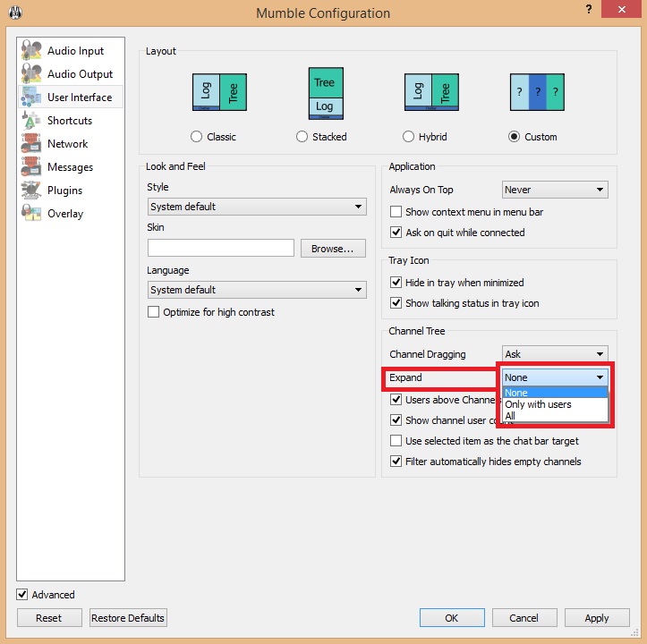Open the Messages settings page
647x644 pixels.
(70, 167)
